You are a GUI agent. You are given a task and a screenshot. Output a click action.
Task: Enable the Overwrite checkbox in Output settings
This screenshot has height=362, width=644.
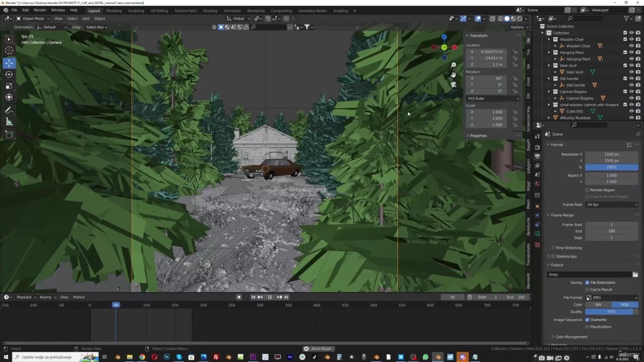587,319
